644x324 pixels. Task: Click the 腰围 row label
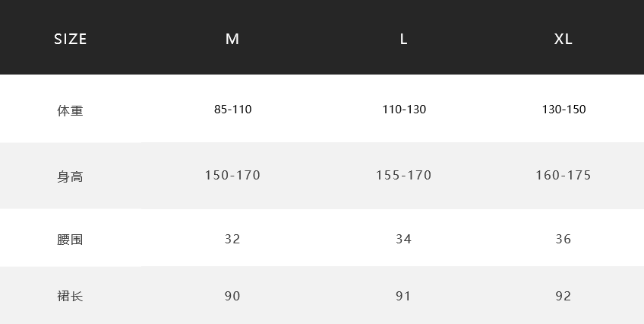(70, 240)
